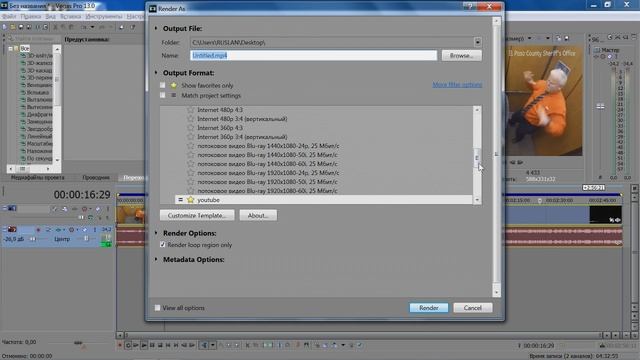Click the Master volume fader
Image resolution: width=640 pixels, height=360 pixels.
tap(600, 107)
